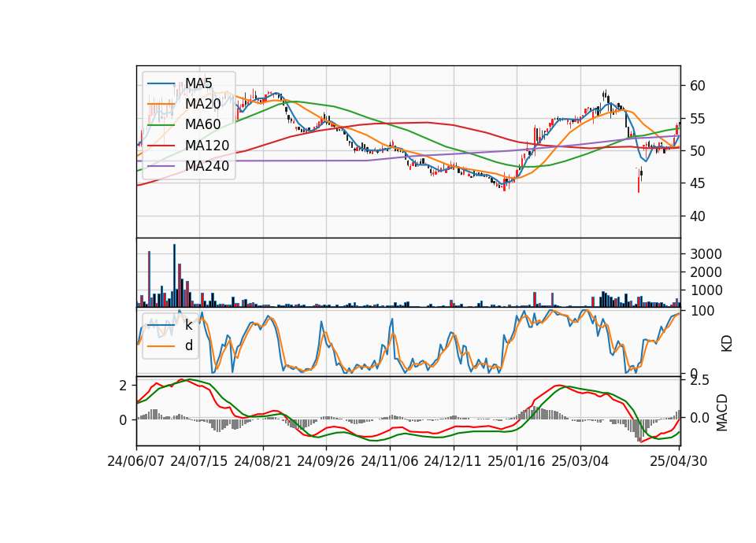
Task: Click the 24/11/06 date tick label
Action: tap(390, 461)
